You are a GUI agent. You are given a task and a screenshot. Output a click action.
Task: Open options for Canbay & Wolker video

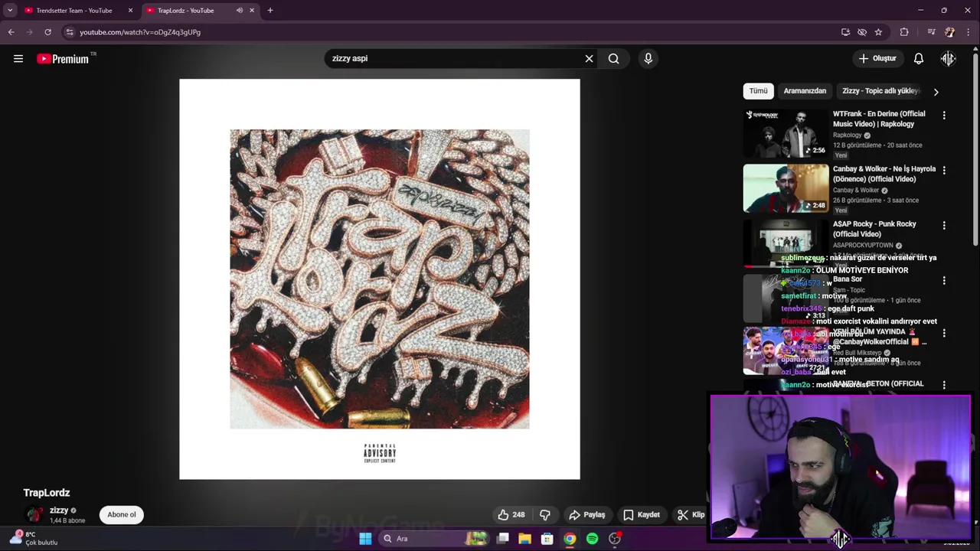click(x=944, y=170)
